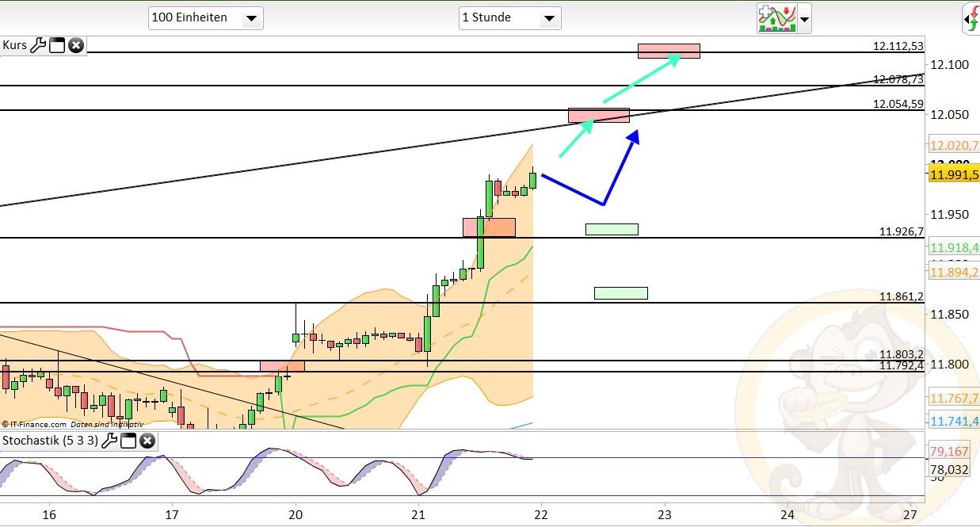Click the Kurs panel label
980x527 pixels.
(14, 45)
